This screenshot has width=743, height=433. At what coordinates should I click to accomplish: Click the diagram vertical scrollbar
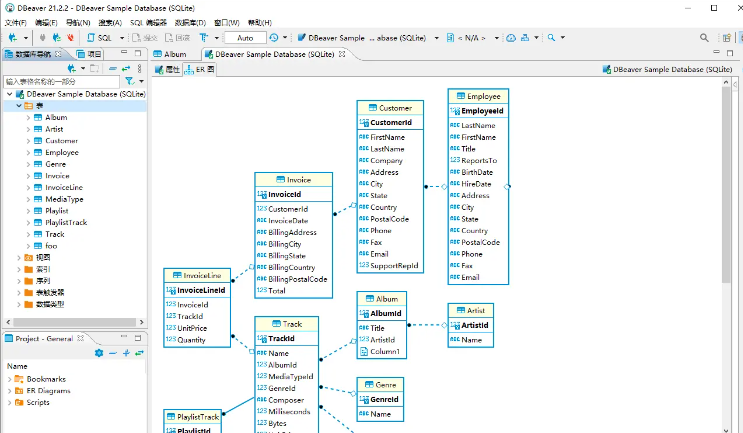[726, 185]
